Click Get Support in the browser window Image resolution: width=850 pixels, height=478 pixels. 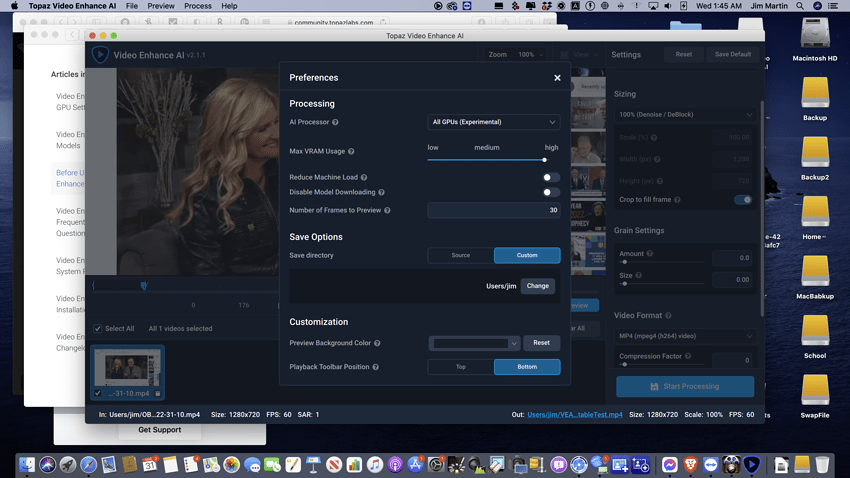pos(159,430)
